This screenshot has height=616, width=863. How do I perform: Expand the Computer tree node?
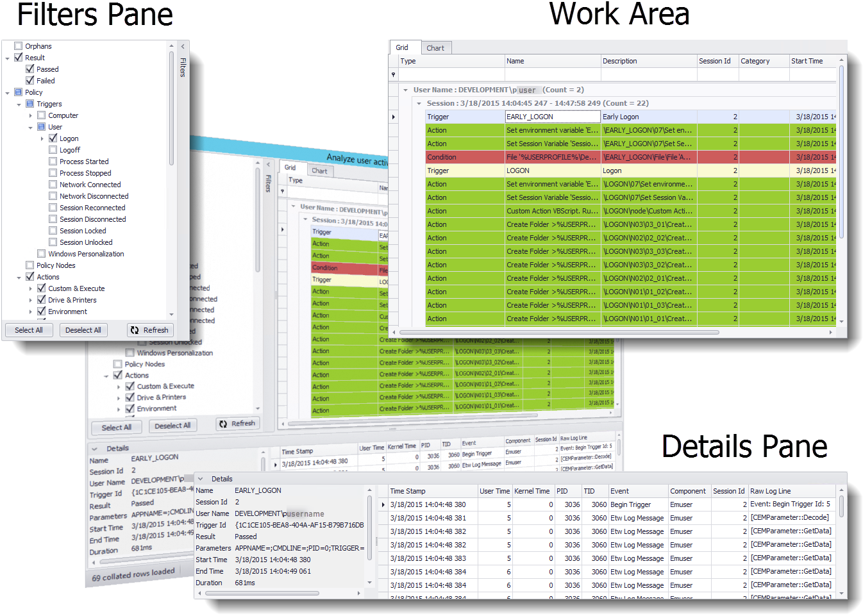(x=30, y=115)
